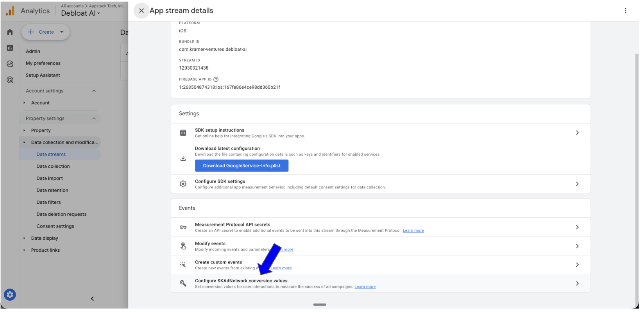Open the Create dropdown button
The image size is (644, 312).
click(x=46, y=32)
